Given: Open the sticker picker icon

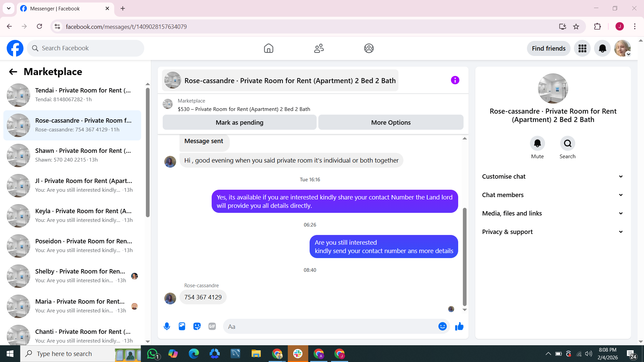Looking at the screenshot, I should tap(197, 326).
